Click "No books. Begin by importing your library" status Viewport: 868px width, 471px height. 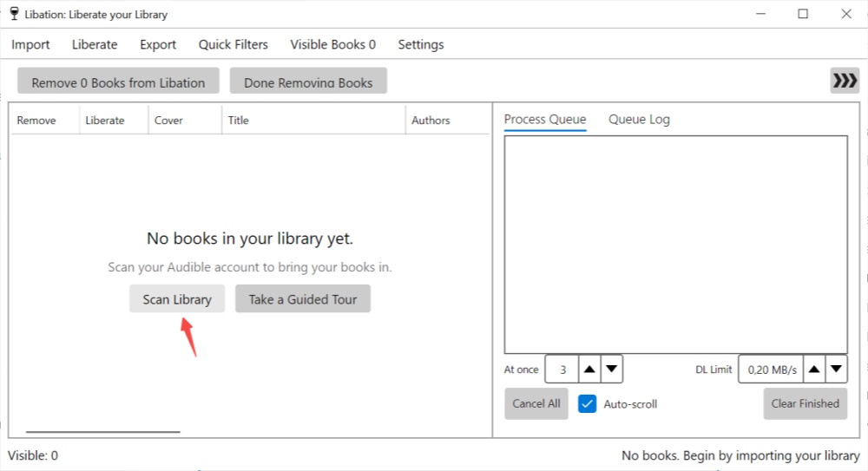click(x=740, y=455)
